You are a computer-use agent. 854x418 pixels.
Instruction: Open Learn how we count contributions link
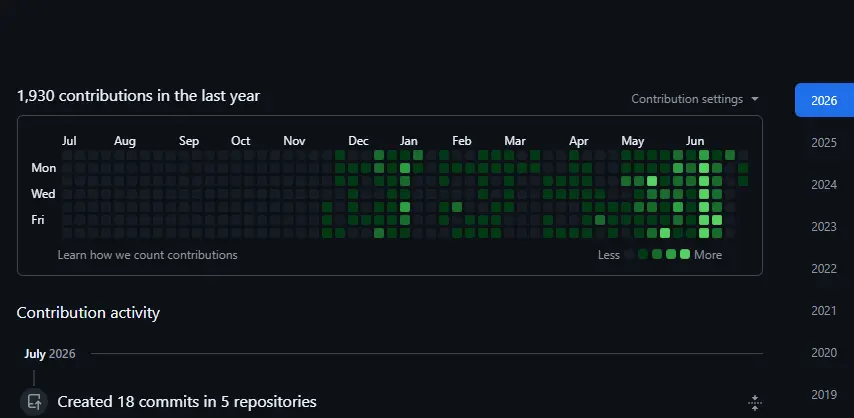pos(148,255)
